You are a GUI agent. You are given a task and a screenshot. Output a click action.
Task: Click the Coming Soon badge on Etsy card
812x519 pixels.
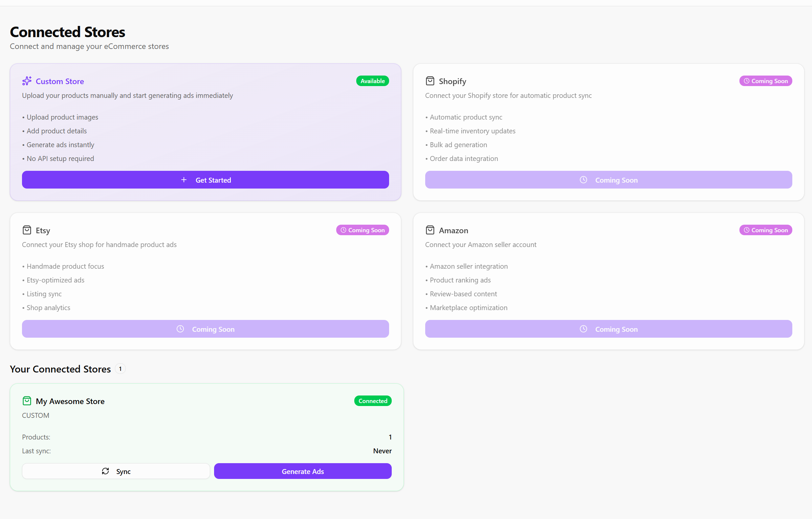pyautogui.click(x=362, y=230)
